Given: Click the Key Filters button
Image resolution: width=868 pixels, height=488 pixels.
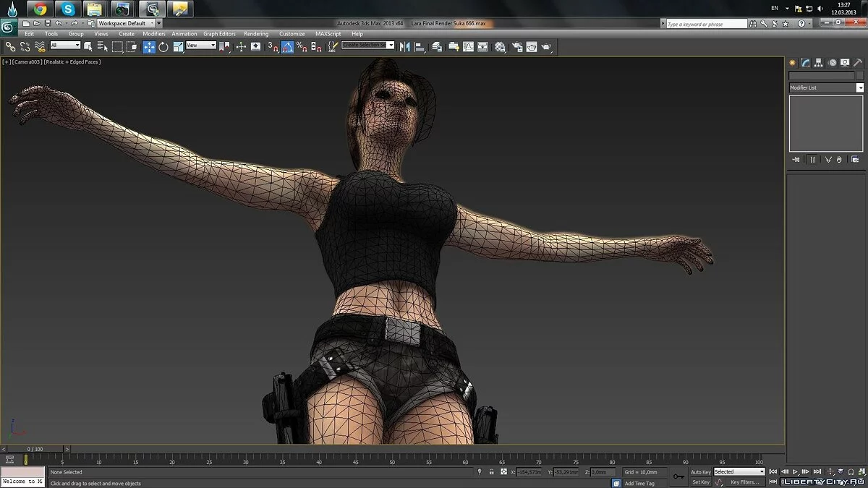Looking at the screenshot, I should [745, 482].
